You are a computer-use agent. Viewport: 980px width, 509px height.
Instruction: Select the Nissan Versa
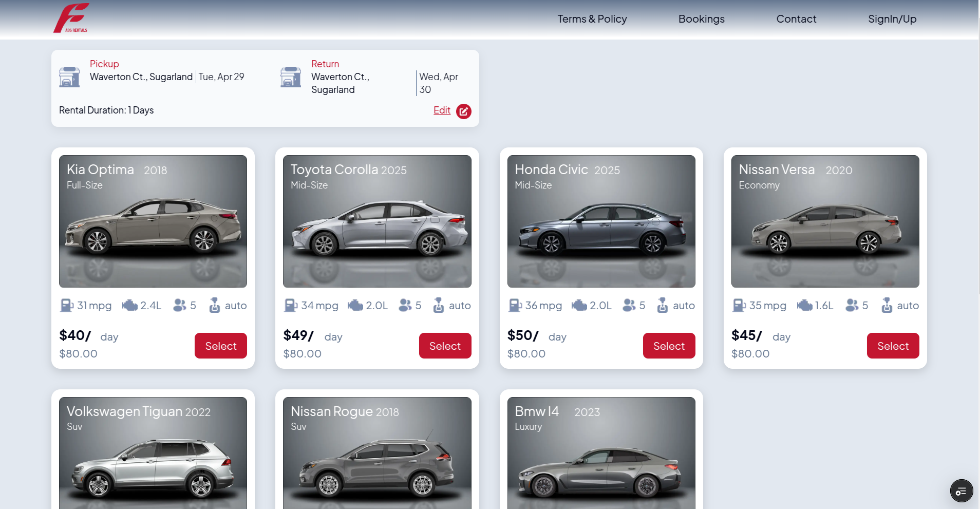pos(893,346)
